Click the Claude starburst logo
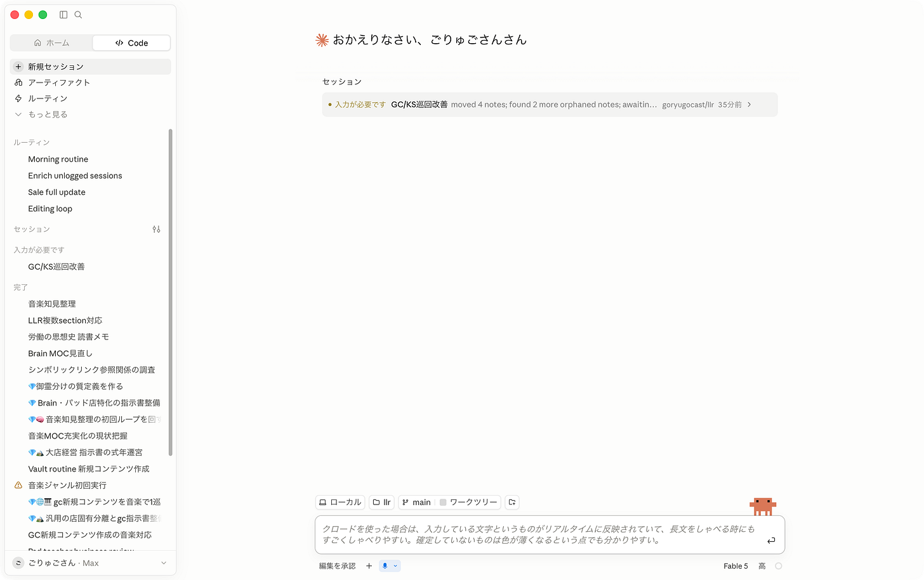The height and width of the screenshot is (580, 924). click(322, 40)
